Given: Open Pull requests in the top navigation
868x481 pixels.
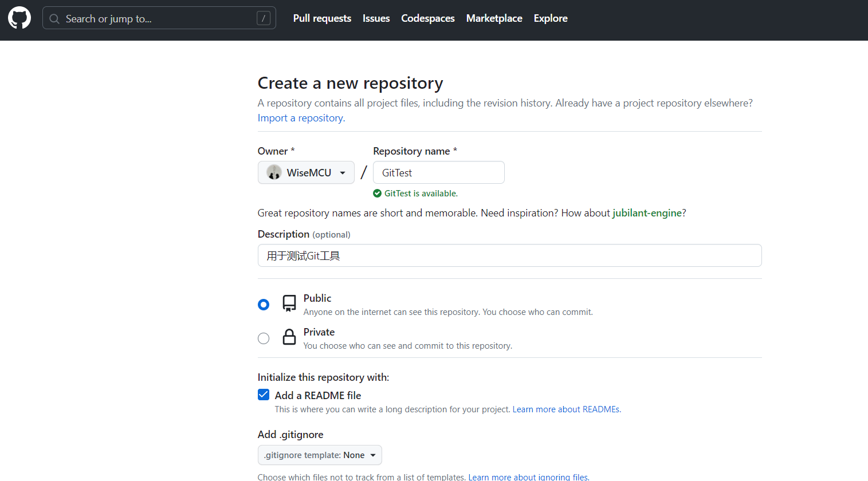Looking at the screenshot, I should click(x=322, y=18).
